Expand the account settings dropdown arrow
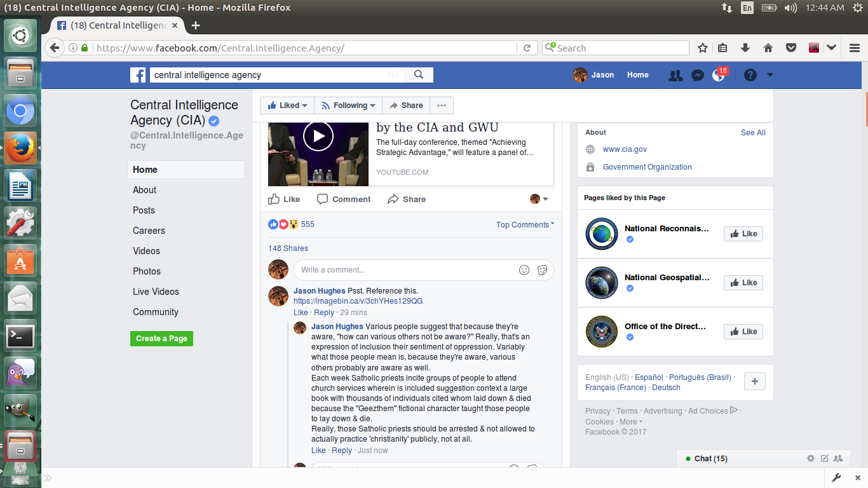The width and height of the screenshot is (868, 488). [770, 75]
